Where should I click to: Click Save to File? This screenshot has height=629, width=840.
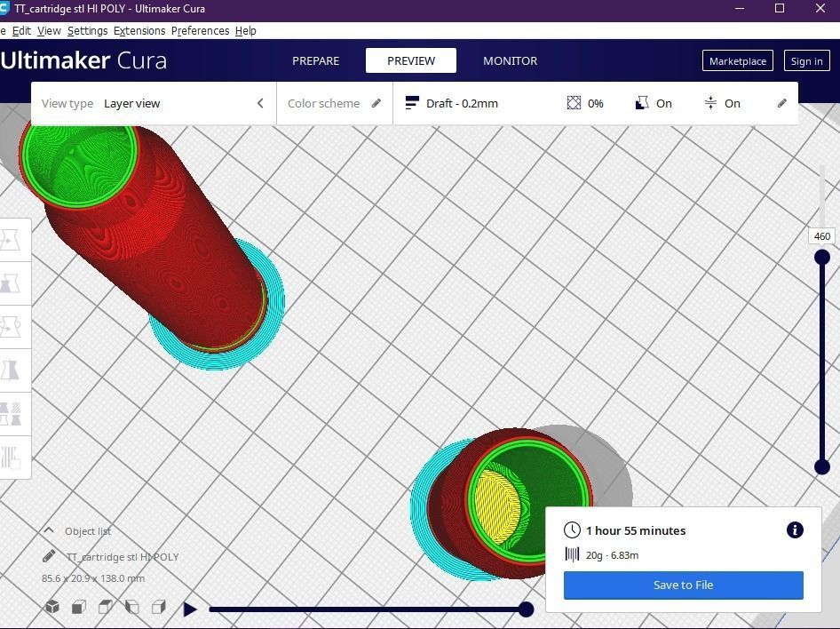click(683, 585)
